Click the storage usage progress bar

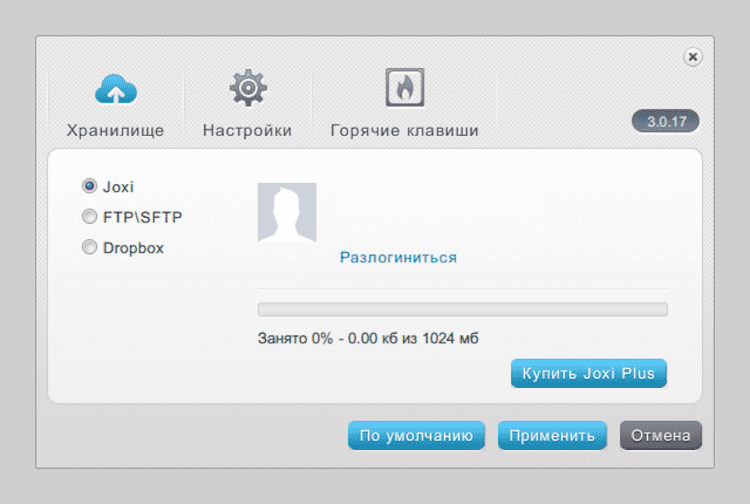click(463, 309)
